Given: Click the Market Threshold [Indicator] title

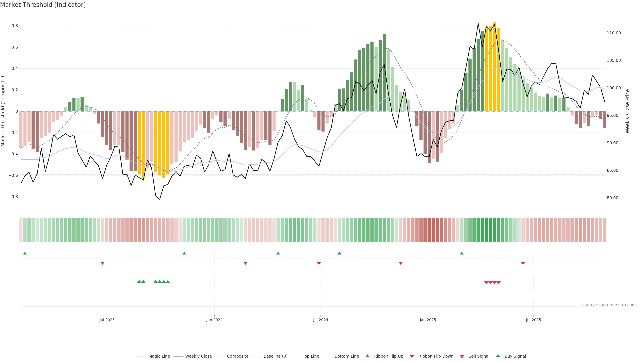Looking at the screenshot, I should [x=43, y=5].
